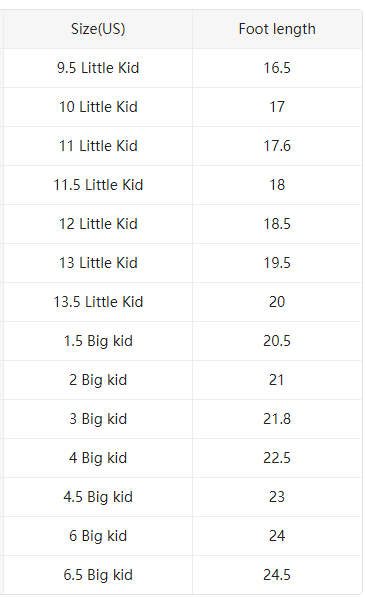Screen dimensions: 366x597
Task: Select the 1.5 Big kid cell
Action: tap(98, 341)
